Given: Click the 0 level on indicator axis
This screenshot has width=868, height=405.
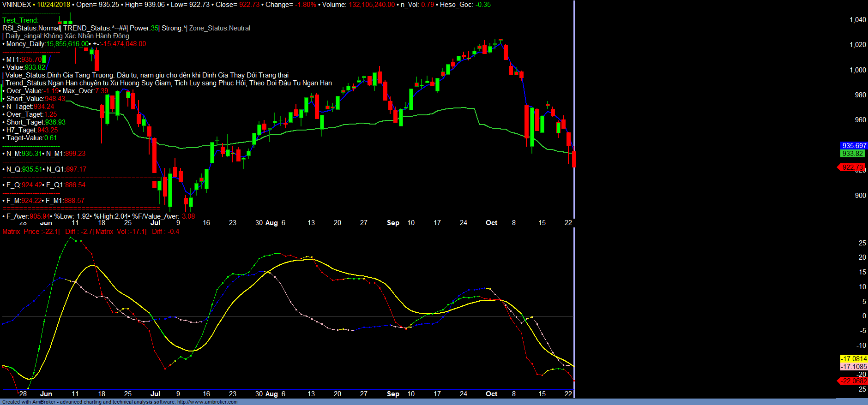Looking at the screenshot, I should (x=864, y=316).
